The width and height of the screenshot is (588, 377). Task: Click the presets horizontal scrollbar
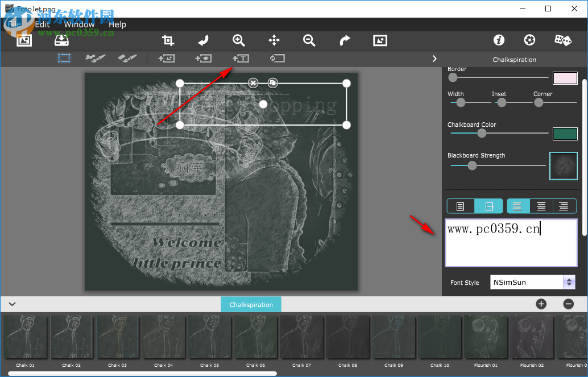[143, 373]
